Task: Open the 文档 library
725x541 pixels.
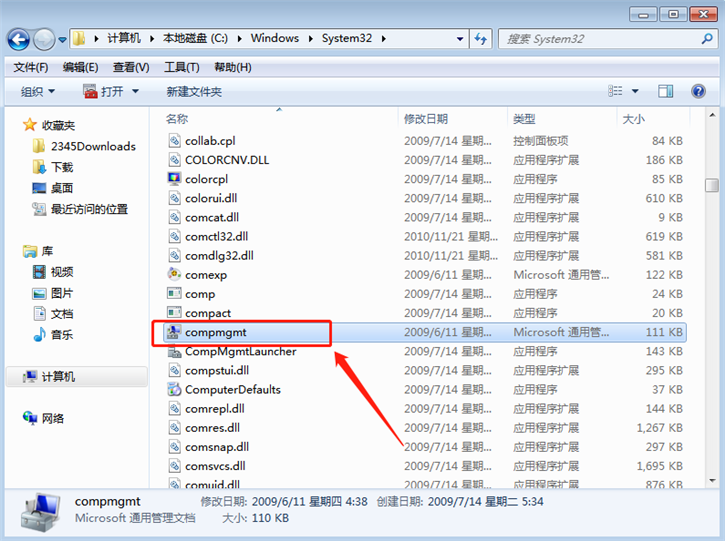Action: click(53, 314)
